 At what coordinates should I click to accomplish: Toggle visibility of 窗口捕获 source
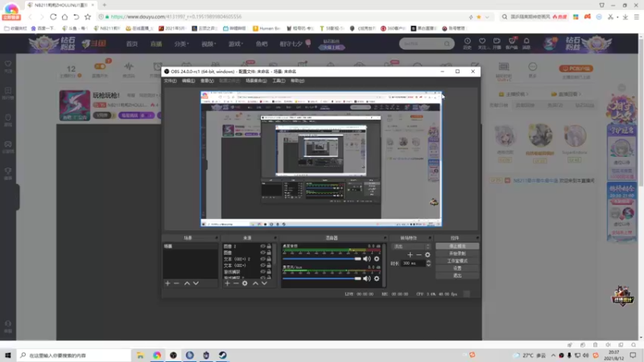click(263, 272)
